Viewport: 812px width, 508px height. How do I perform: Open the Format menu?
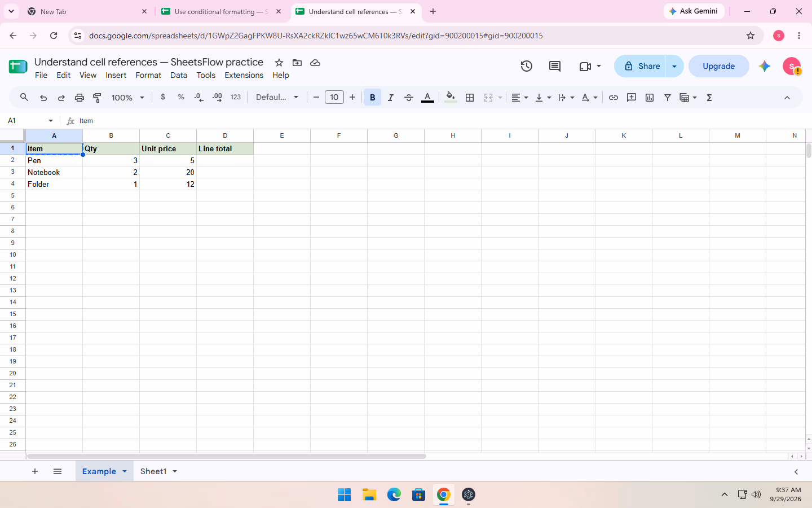[148, 75]
